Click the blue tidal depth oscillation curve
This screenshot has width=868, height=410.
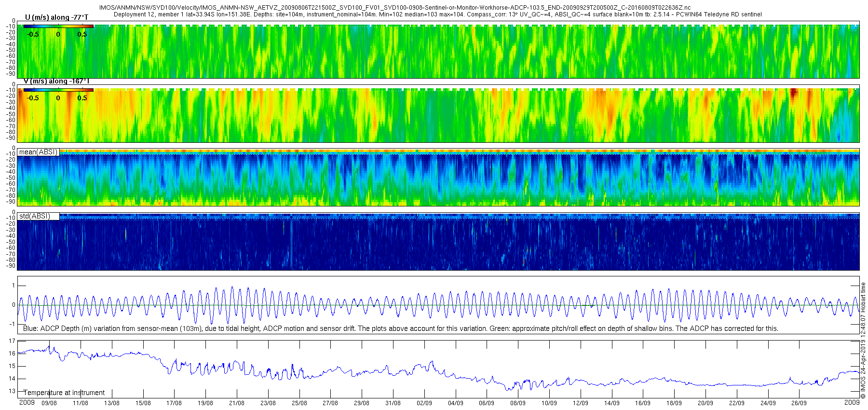tap(438, 305)
